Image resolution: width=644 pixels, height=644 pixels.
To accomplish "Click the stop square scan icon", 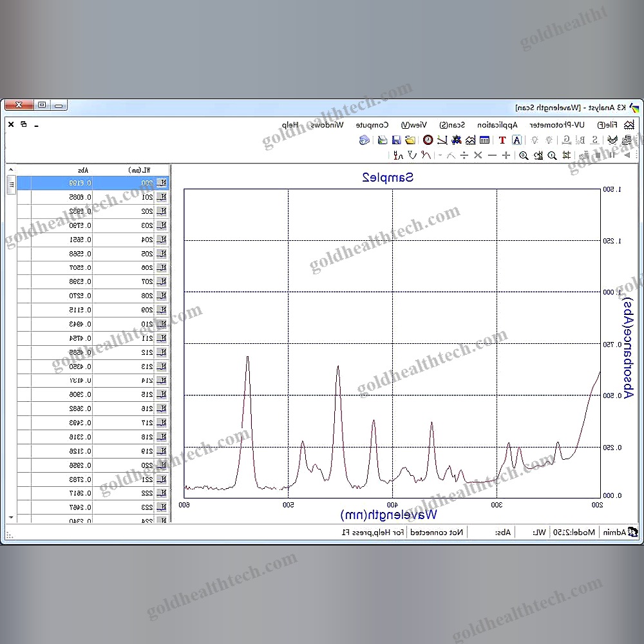I will [x=598, y=155].
